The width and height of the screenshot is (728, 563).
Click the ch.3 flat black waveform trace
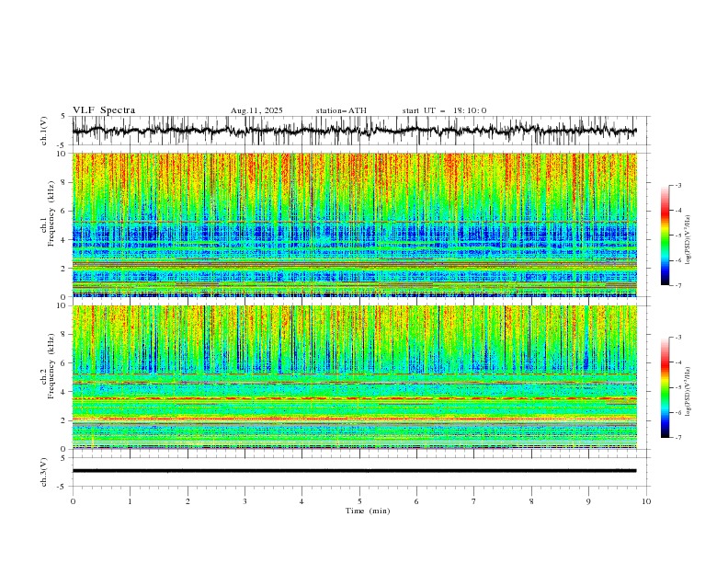pyautogui.click(x=354, y=471)
